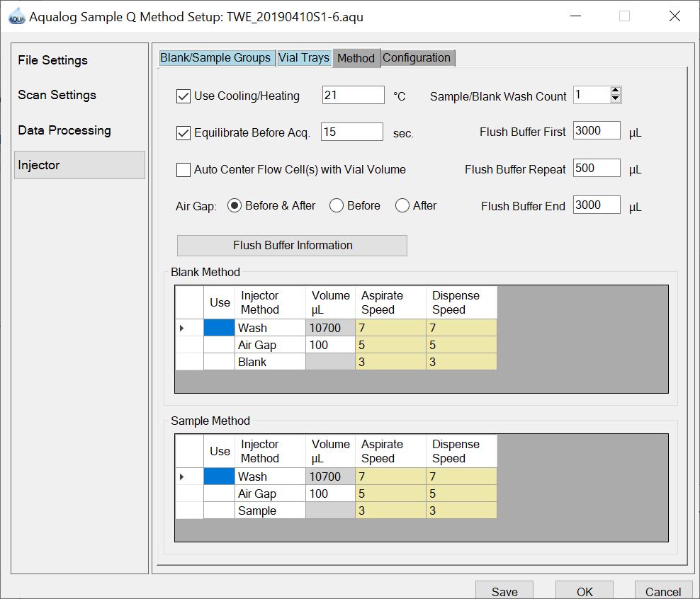The image size is (700, 599).
Task: Click Save button
Action: (504, 591)
